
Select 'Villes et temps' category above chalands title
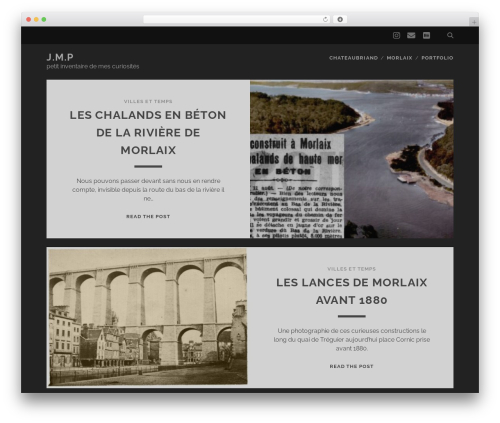148,101
